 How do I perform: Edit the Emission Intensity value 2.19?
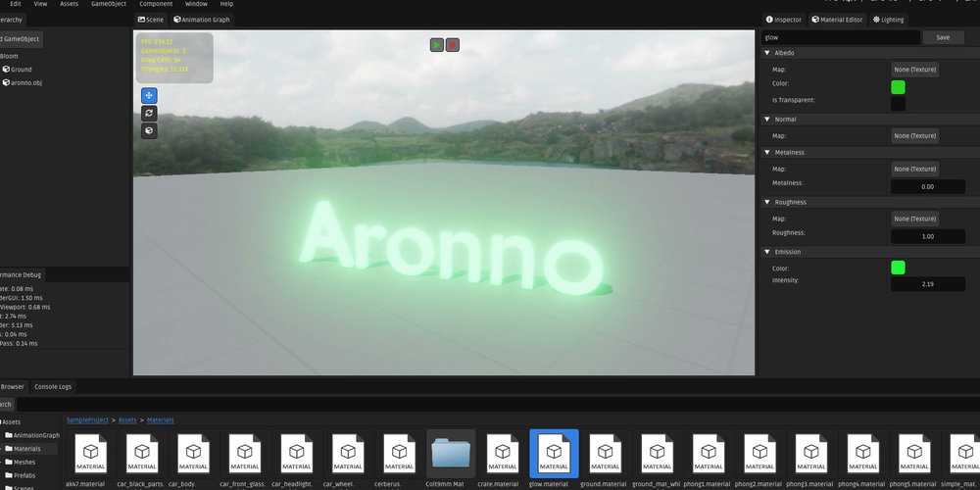927,284
